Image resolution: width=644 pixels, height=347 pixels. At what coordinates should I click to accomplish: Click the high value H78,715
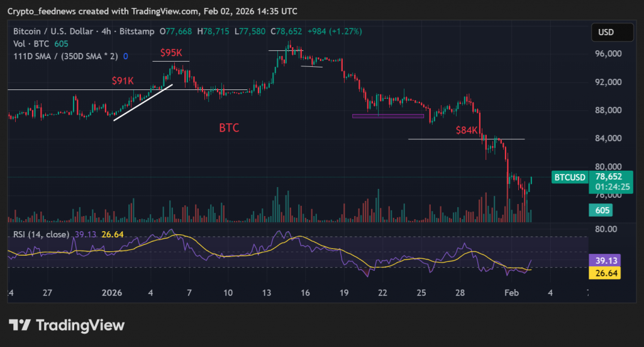213,31
